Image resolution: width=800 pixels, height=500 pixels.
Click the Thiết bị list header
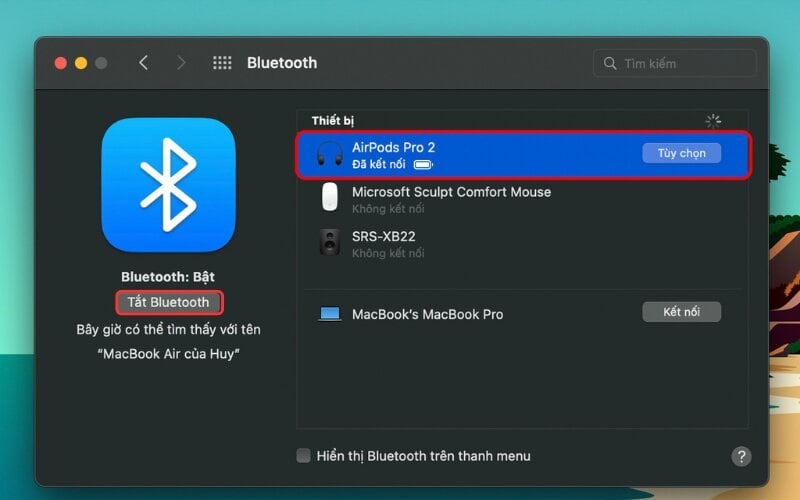[x=333, y=121]
